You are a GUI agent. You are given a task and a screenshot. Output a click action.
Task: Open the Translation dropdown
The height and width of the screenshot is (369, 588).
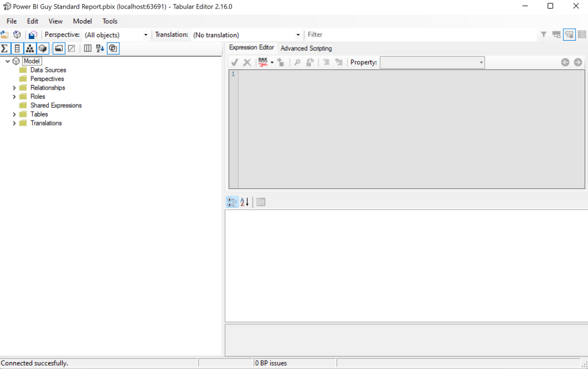pyautogui.click(x=297, y=35)
